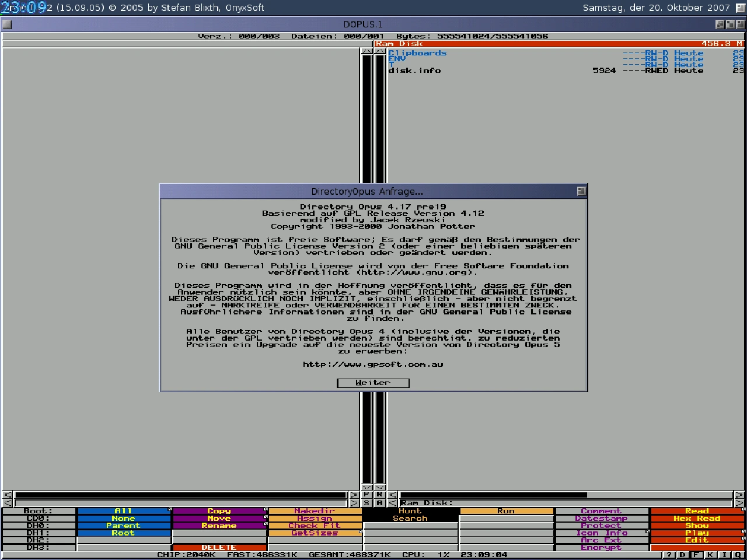This screenshot has height=560, width=747.
Task: Click the Weiter button in the dialog
Action: click(x=373, y=383)
